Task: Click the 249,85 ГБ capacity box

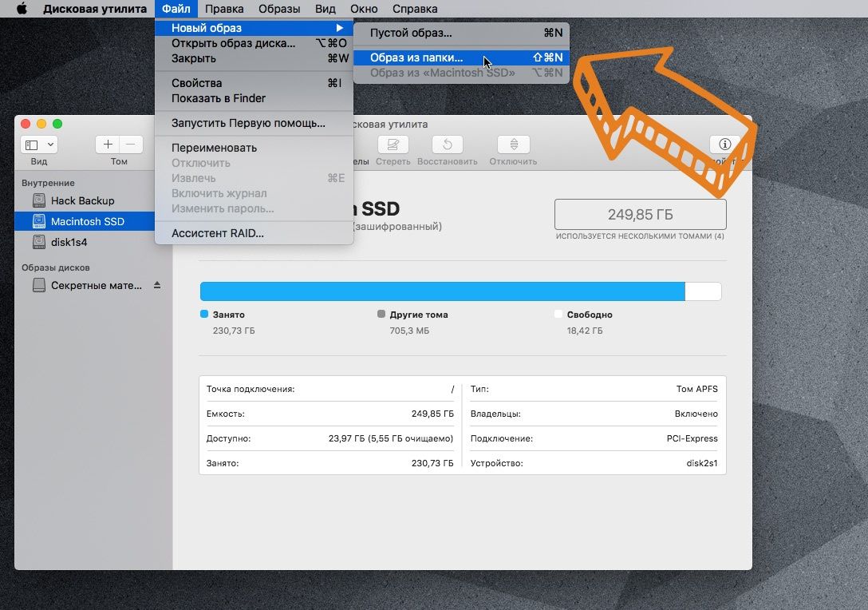Action: pyautogui.click(x=640, y=215)
